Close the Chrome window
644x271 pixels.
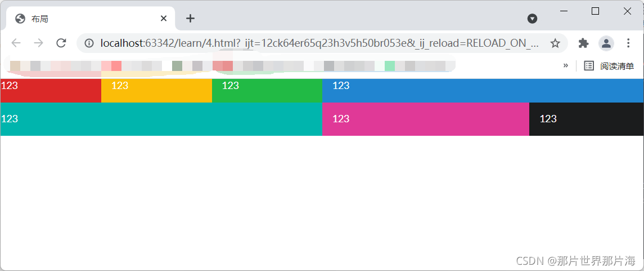(x=627, y=11)
